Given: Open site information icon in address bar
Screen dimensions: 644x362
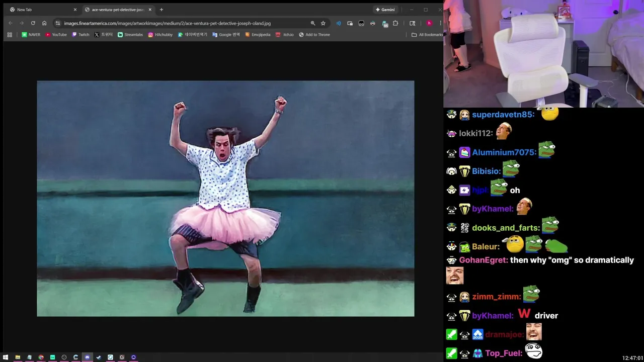Looking at the screenshot, I should 58,23.
